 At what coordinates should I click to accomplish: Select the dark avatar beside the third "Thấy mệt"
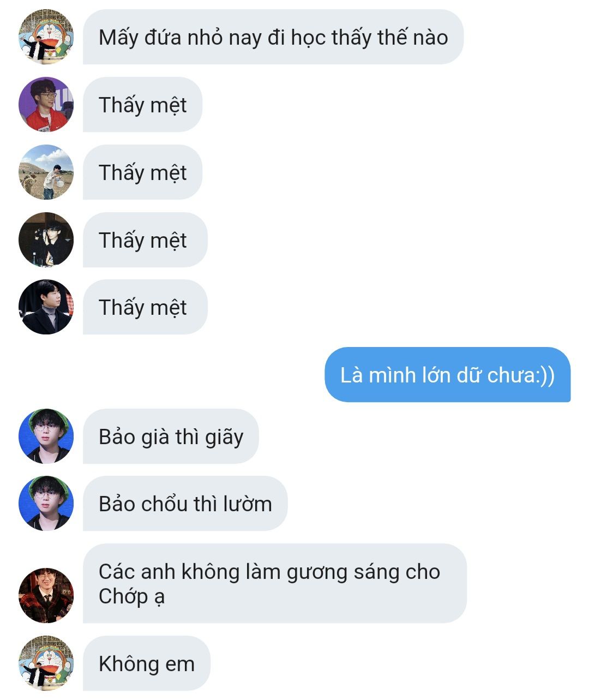click(x=46, y=240)
